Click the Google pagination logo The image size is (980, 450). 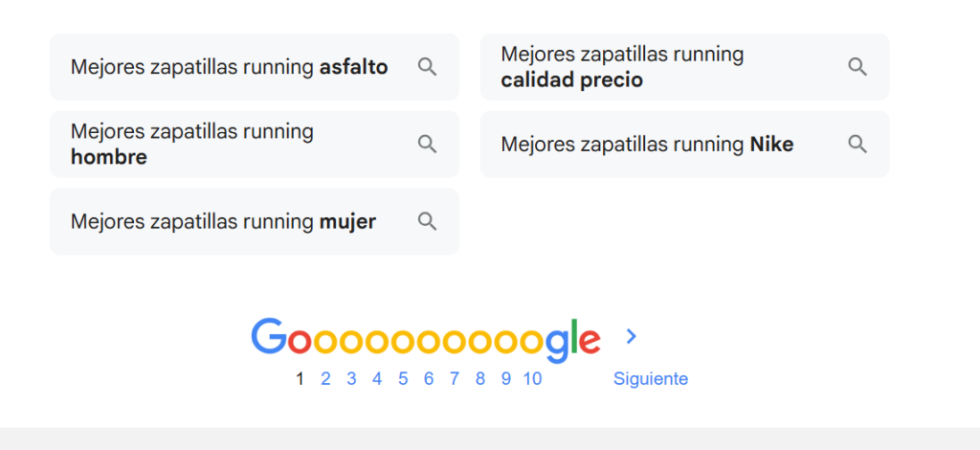point(425,339)
